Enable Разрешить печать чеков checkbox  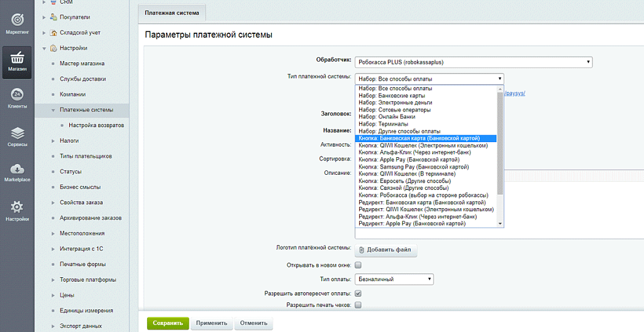click(x=358, y=305)
